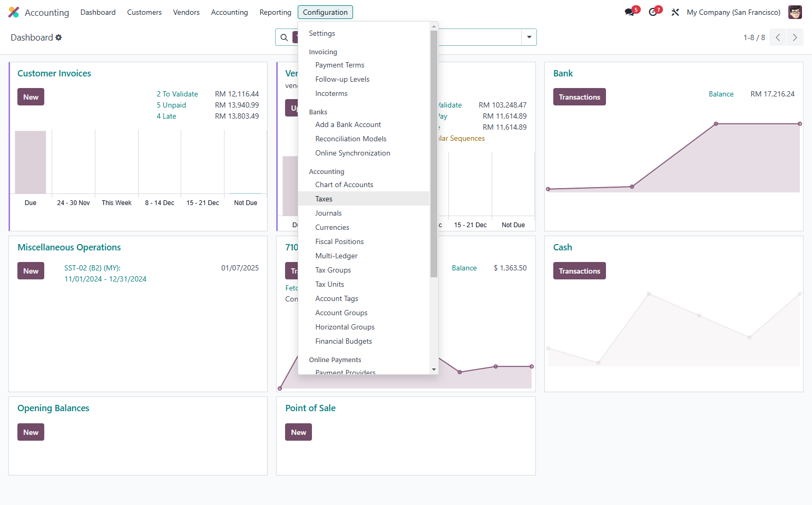Open the Configuration menu
812x505 pixels.
pos(325,12)
